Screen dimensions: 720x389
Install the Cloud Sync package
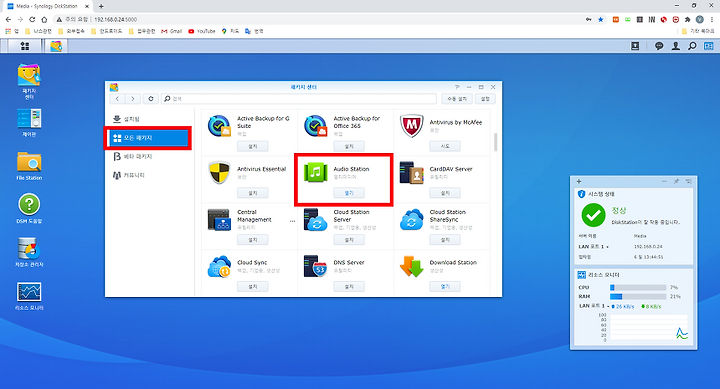pos(253,287)
